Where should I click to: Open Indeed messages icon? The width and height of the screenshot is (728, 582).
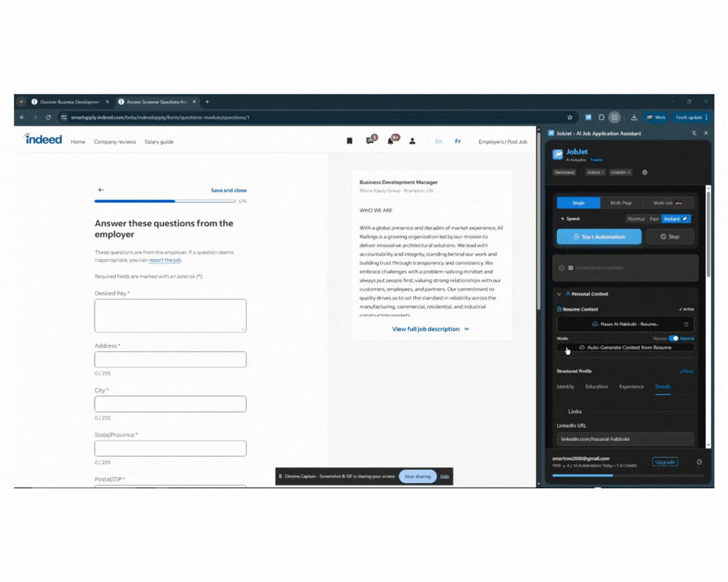(x=370, y=141)
